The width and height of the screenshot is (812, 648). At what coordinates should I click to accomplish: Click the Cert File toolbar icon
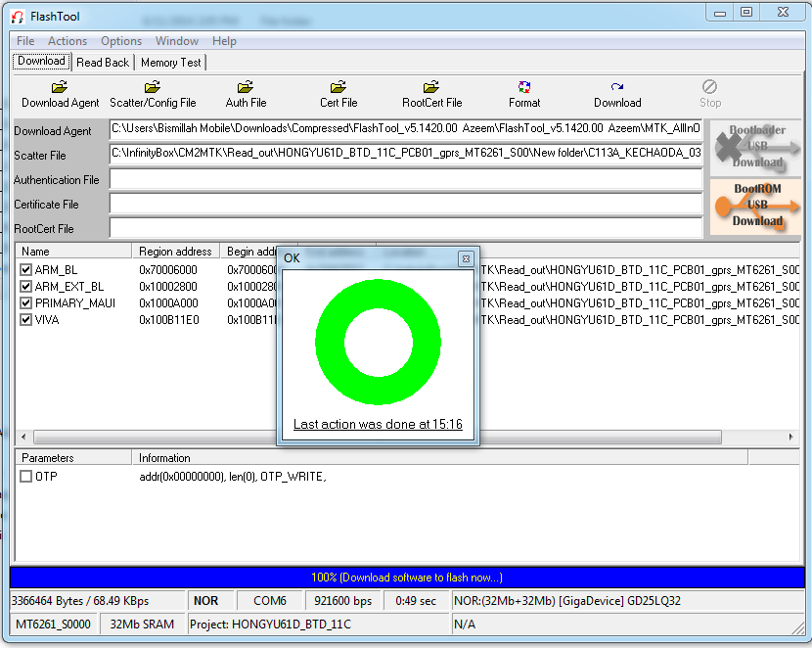[338, 86]
